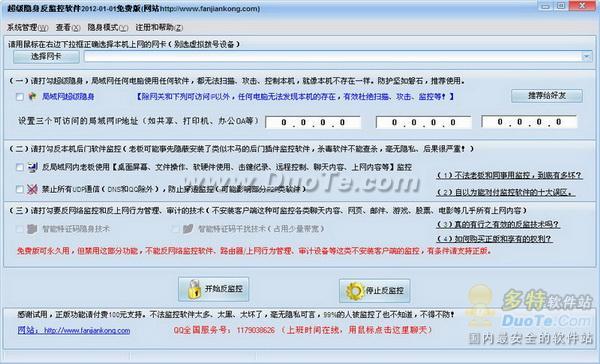Open the network card combo box list
This screenshot has height=364, width=600.
(x=338, y=57)
